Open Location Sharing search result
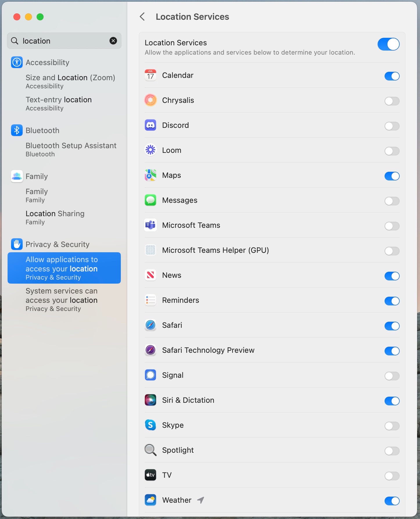The image size is (420, 519). (x=64, y=217)
